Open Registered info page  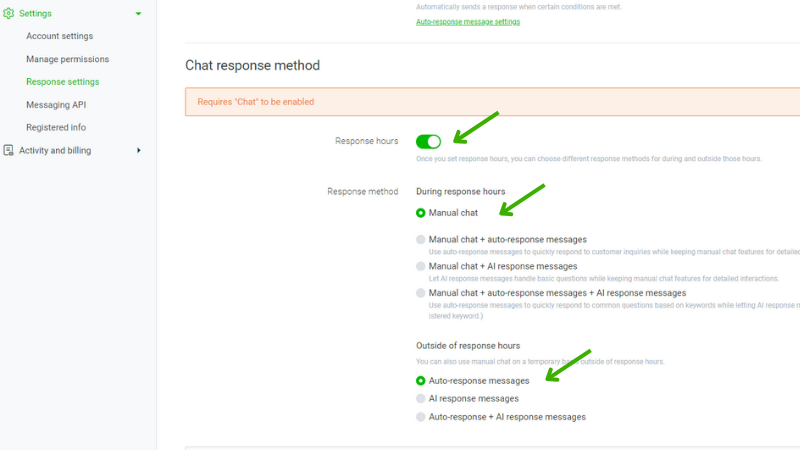[x=56, y=128]
